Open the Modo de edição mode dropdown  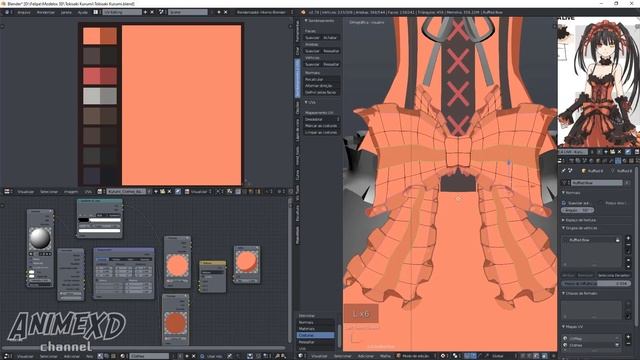[415, 356]
